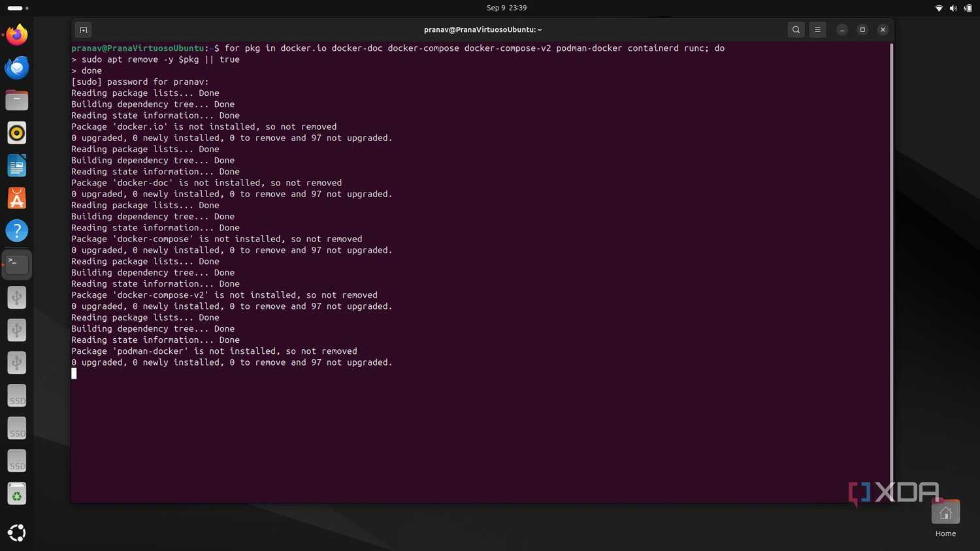
Task: Click the terminal search icon
Action: (x=796, y=29)
